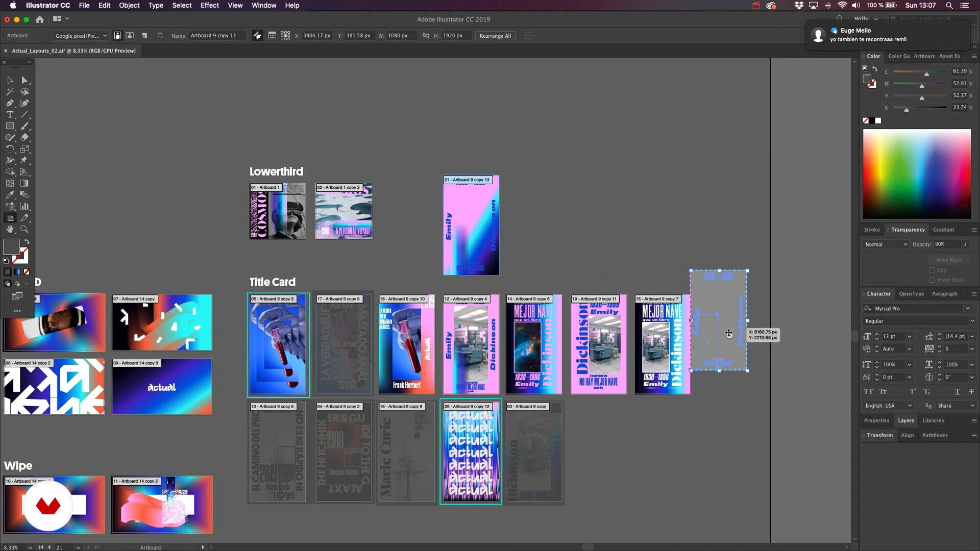Toggle Underline in Character panel
Viewport: 980px width, 551px height.
957,391
